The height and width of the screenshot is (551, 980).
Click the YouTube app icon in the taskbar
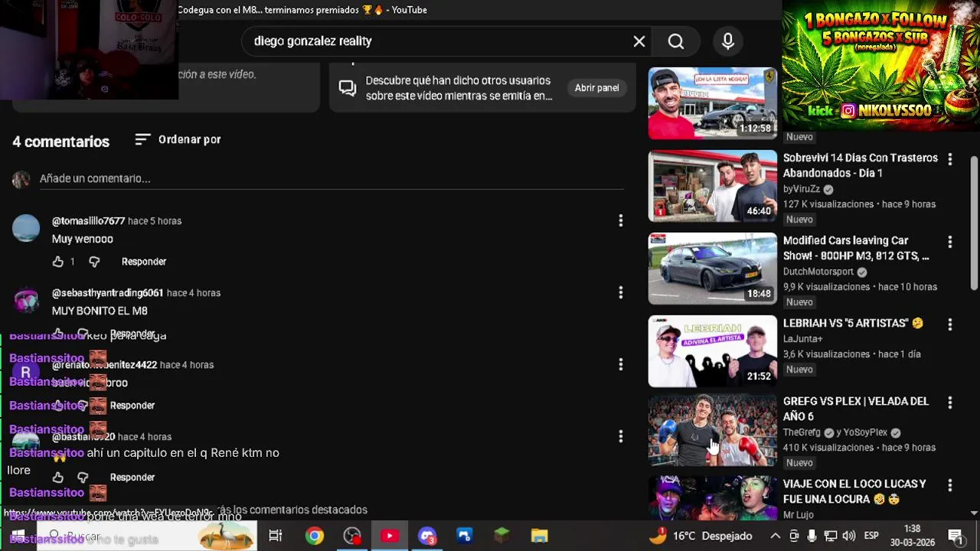pyautogui.click(x=390, y=536)
